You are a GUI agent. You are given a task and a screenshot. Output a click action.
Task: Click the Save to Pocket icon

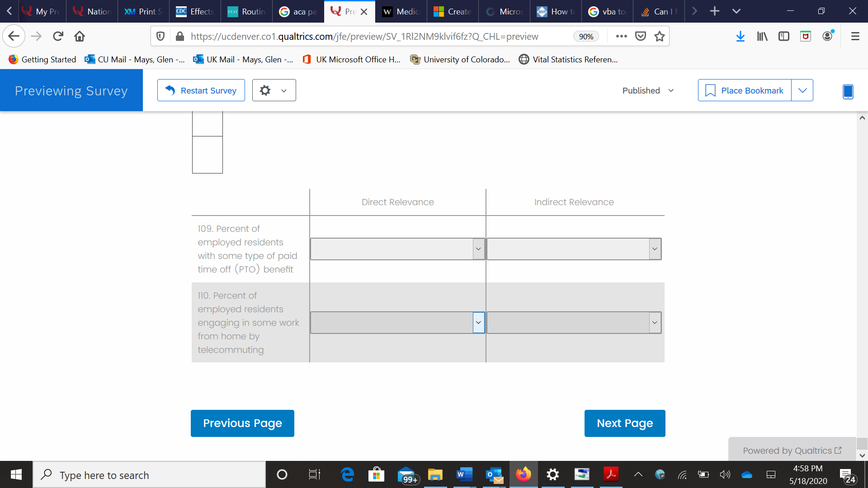click(641, 37)
